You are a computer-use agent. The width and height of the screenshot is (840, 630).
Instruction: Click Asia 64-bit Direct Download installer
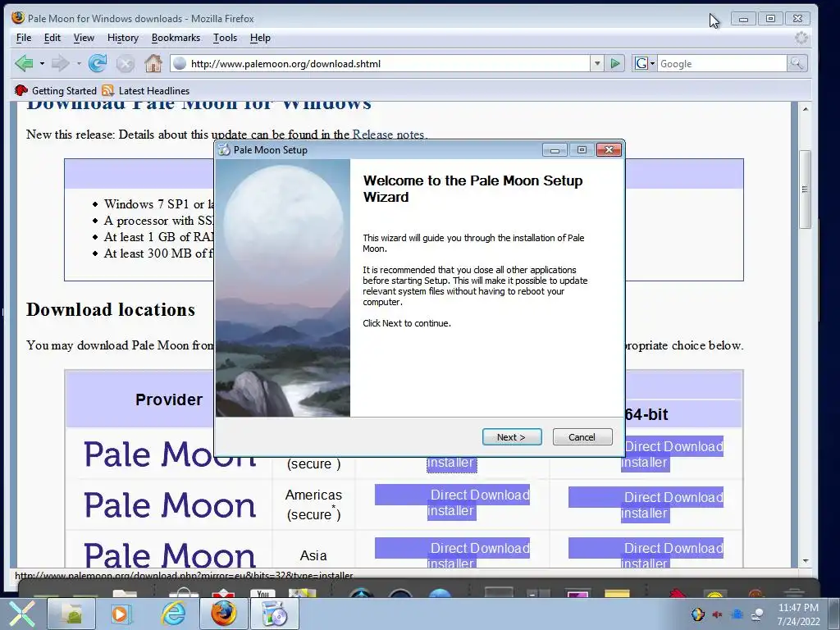pos(646,553)
